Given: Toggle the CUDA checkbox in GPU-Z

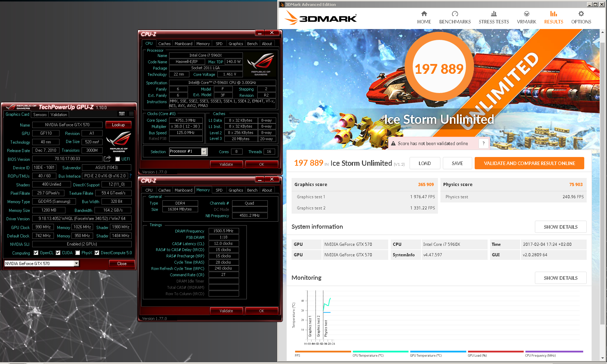Looking at the screenshot, I should point(58,253).
